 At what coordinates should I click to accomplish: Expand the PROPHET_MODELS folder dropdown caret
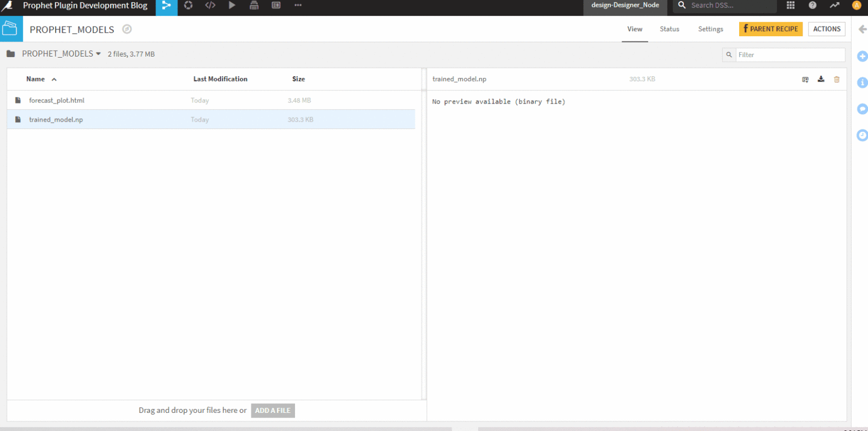pyautogui.click(x=98, y=54)
